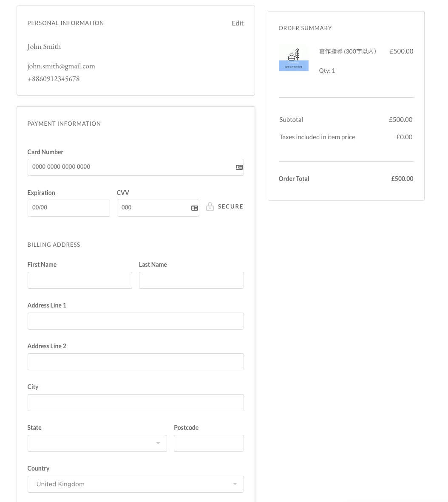The image size is (448, 502).
Task: Click the writing guidance product thumbnail
Action: 293,58
